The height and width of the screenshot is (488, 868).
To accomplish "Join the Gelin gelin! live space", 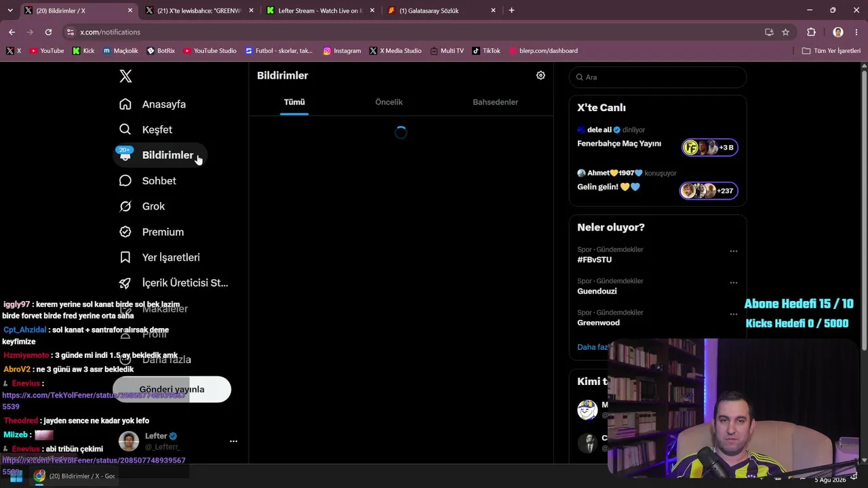I will [x=709, y=191].
